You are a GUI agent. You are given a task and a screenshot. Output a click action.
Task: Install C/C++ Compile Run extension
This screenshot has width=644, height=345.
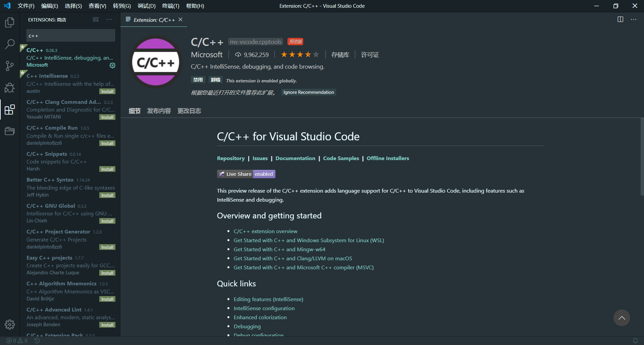click(x=107, y=143)
